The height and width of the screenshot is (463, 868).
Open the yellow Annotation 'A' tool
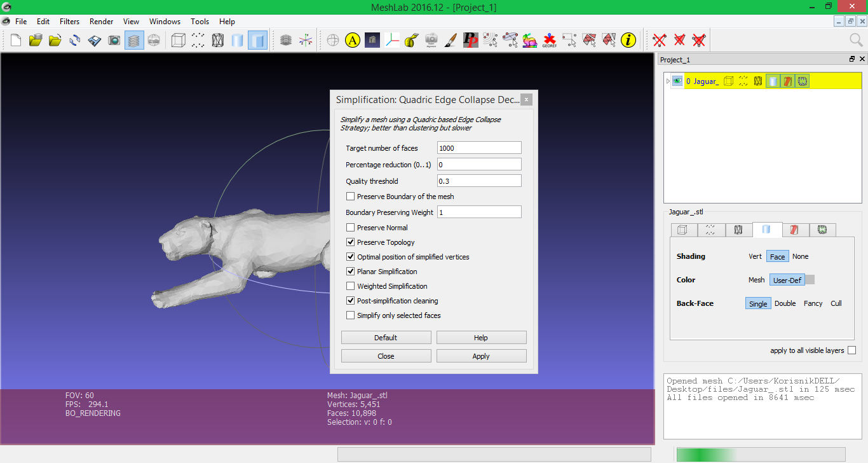pyautogui.click(x=353, y=41)
